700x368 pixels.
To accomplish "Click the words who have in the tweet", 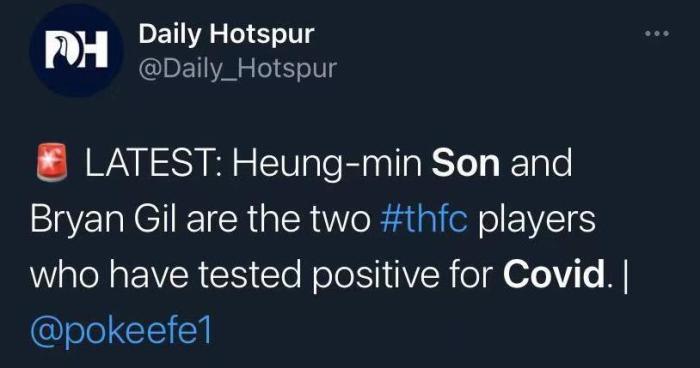I will click(x=109, y=275).
